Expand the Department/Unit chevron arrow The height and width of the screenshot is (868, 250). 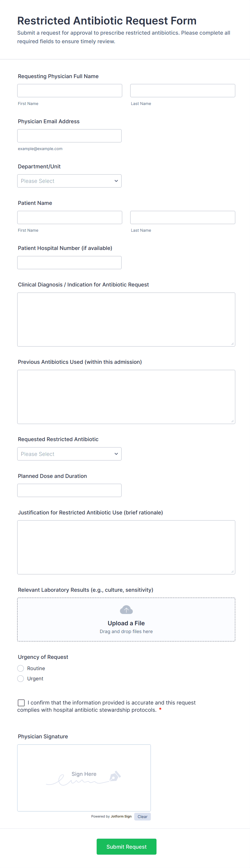(116, 181)
